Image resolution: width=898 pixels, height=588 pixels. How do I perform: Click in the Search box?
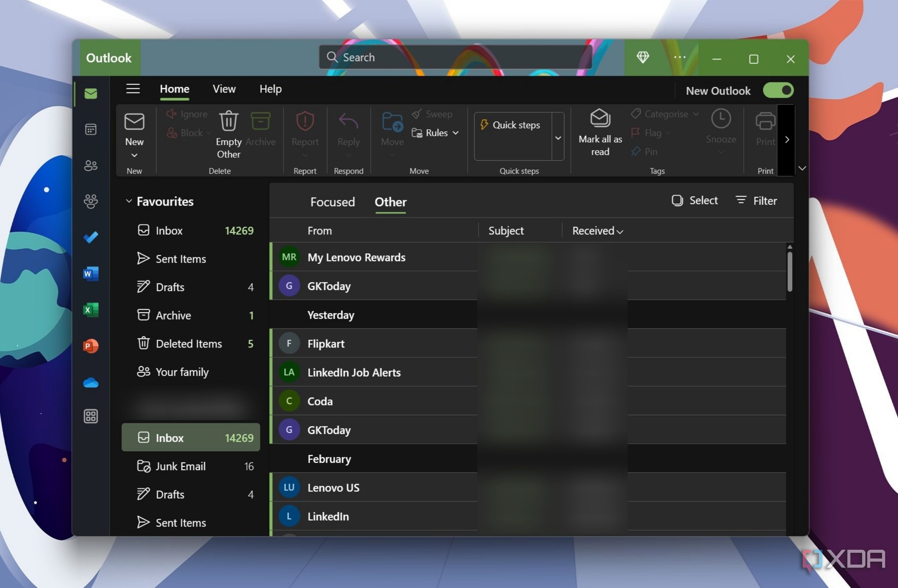(x=456, y=57)
